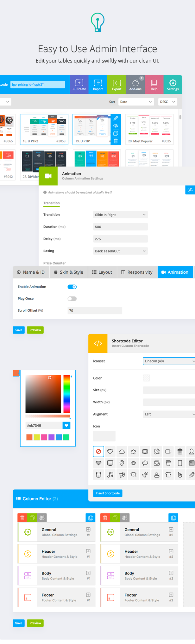Open the Sort by Date dropdown
The width and height of the screenshot is (195, 644).
point(136,102)
